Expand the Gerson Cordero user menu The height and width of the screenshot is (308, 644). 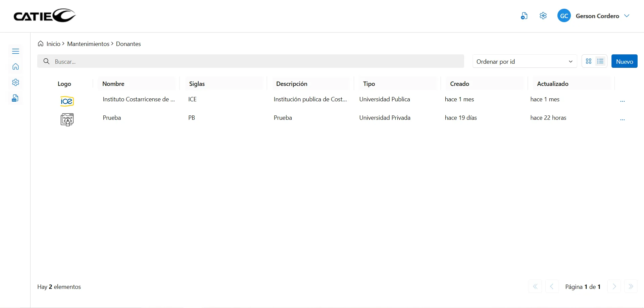click(627, 16)
